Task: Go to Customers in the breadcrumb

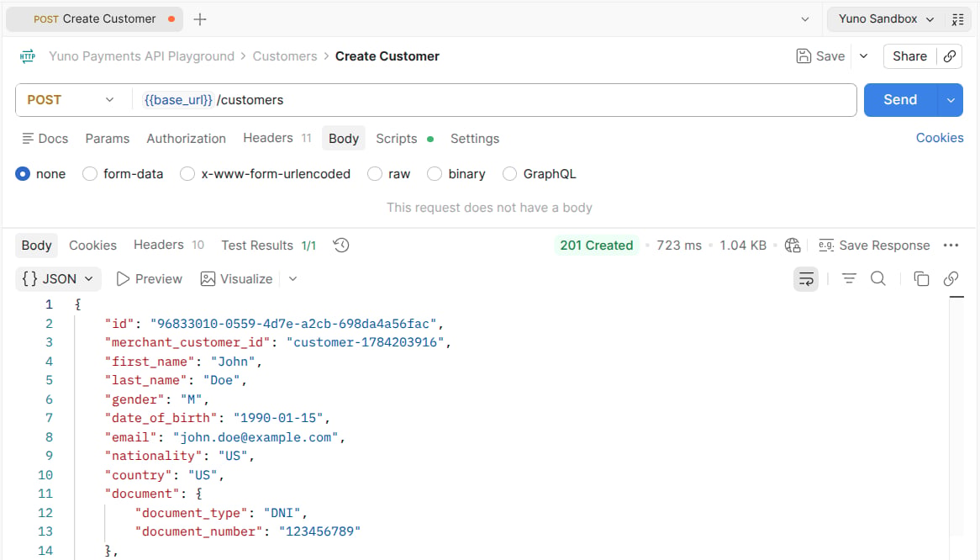Action: (x=285, y=56)
